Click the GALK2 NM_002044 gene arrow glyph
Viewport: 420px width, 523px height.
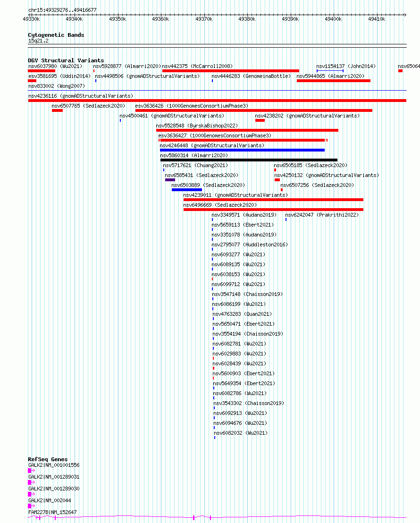pos(31,506)
